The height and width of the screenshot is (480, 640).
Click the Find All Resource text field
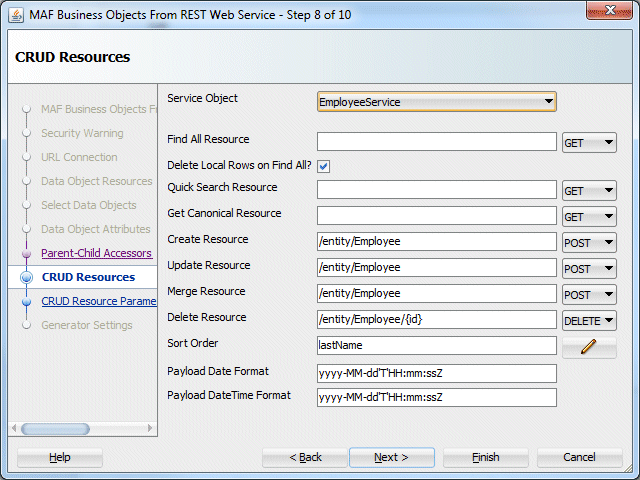point(437,142)
